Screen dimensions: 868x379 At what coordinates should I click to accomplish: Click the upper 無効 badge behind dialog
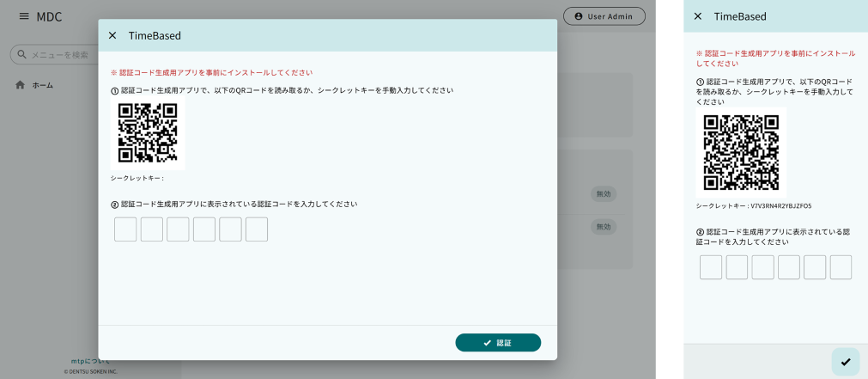click(604, 194)
